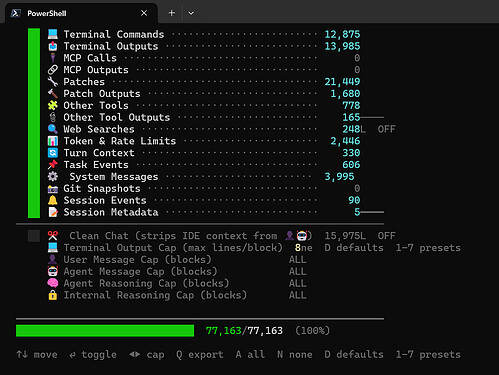The image size is (499, 375).
Task: Click the 13,985 Terminal Outputs count
Action: pyautogui.click(x=342, y=46)
